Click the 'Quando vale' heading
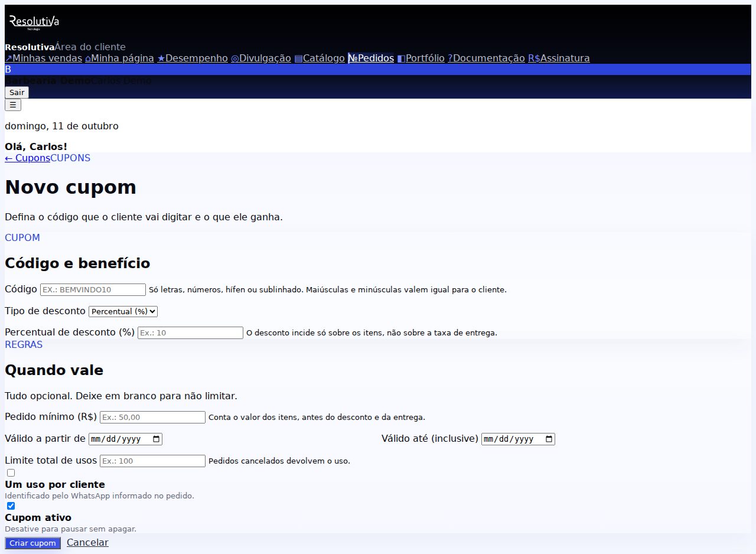756x554 pixels. tap(54, 370)
